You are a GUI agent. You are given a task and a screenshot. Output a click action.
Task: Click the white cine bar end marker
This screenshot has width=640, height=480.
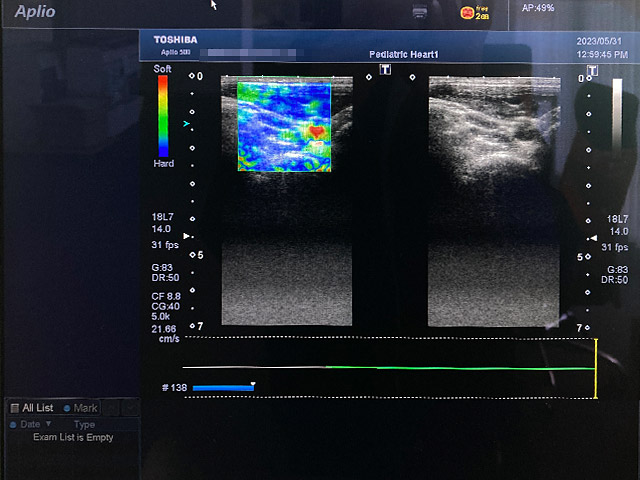(253, 384)
